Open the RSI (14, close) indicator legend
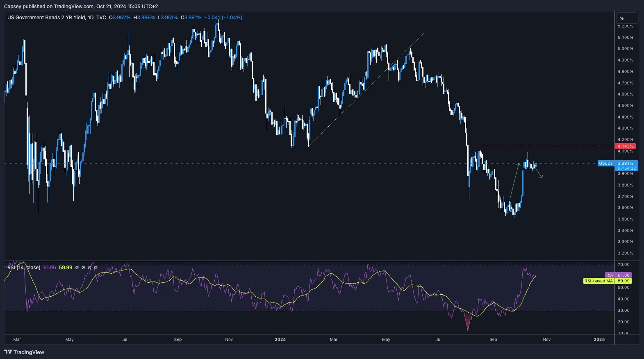The height and width of the screenshot is (359, 644). pyautogui.click(x=24, y=268)
